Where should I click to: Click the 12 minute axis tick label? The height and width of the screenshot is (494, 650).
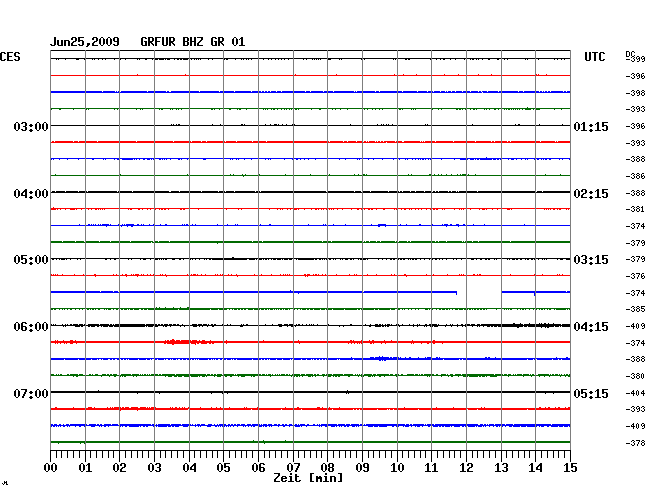coord(466,468)
